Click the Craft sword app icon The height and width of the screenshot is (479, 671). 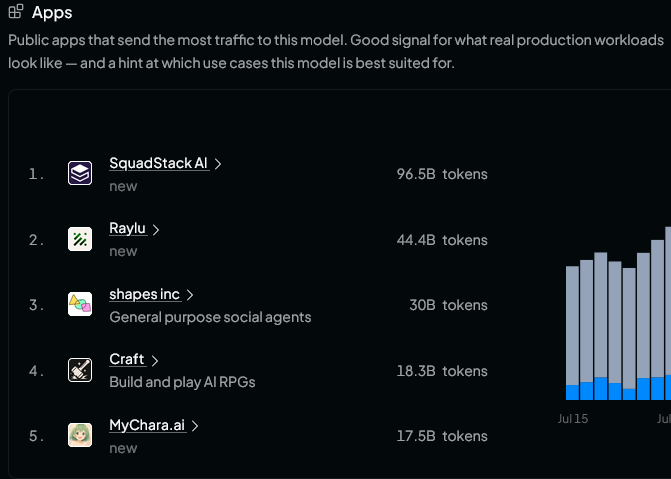(x=80, y=370)
